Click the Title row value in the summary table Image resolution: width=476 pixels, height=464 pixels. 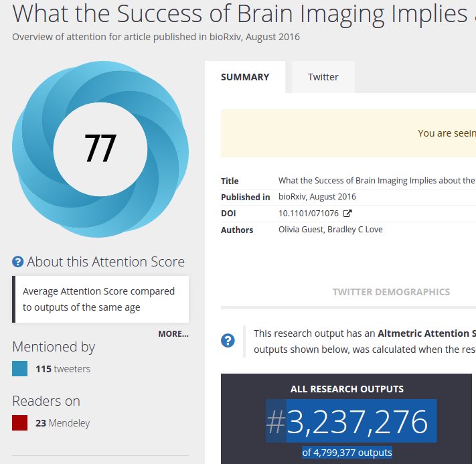point(377,181)
